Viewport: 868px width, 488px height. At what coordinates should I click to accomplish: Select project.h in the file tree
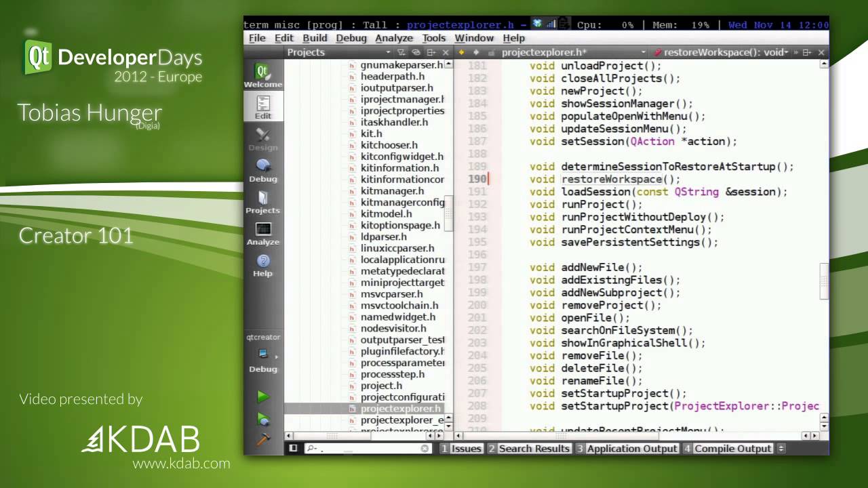pos(381,386)
